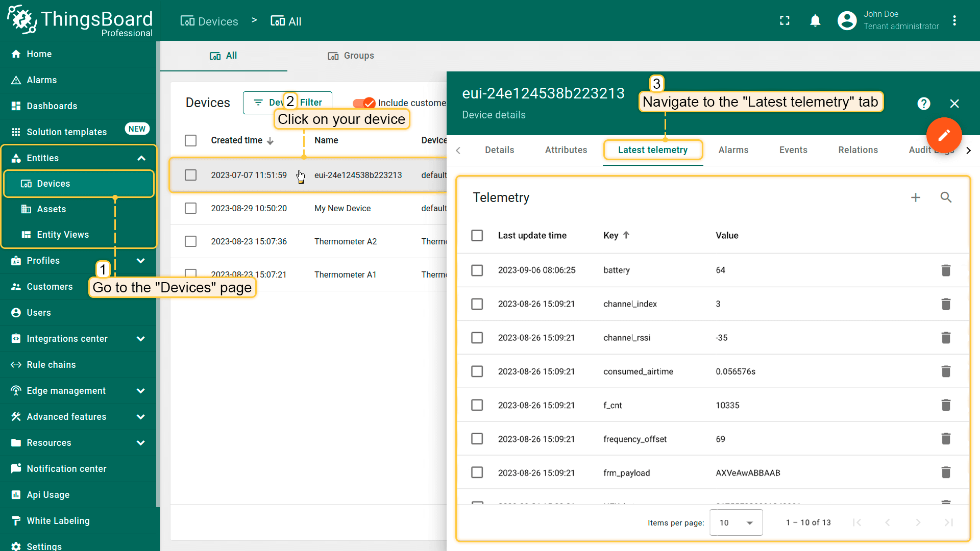Click the add telemetry plus icon
The width and height of the screenshot is (980, 551).
915,197
